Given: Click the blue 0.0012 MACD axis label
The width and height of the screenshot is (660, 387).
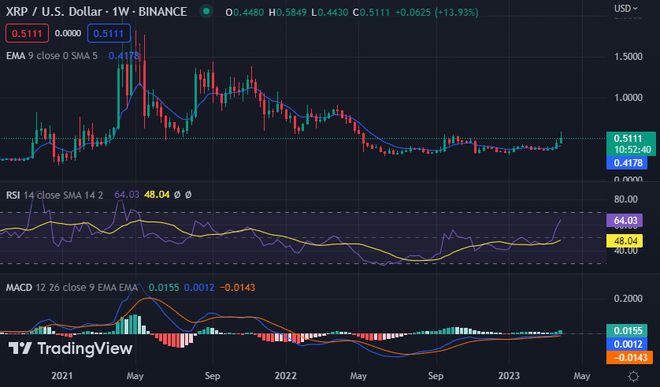Looking at the screenshot, I should 627,344.
